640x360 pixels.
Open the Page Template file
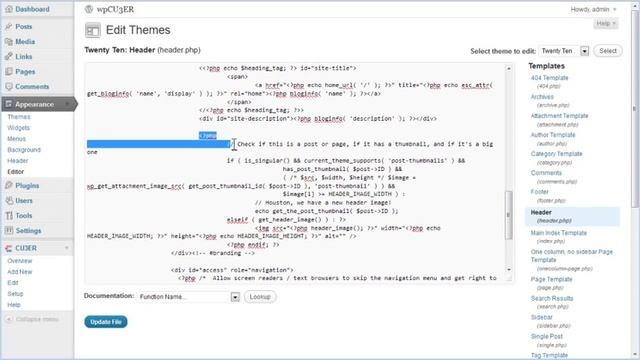pos(551,280)
